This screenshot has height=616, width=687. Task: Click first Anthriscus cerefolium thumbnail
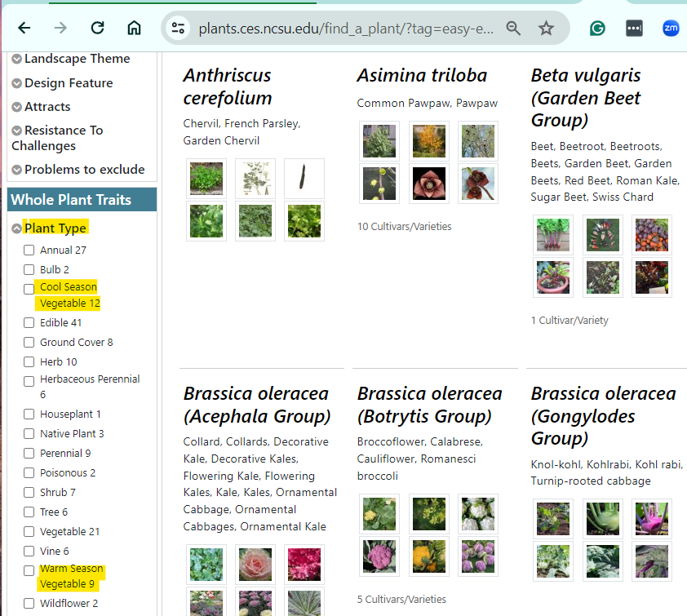click(x=206, y=179)
